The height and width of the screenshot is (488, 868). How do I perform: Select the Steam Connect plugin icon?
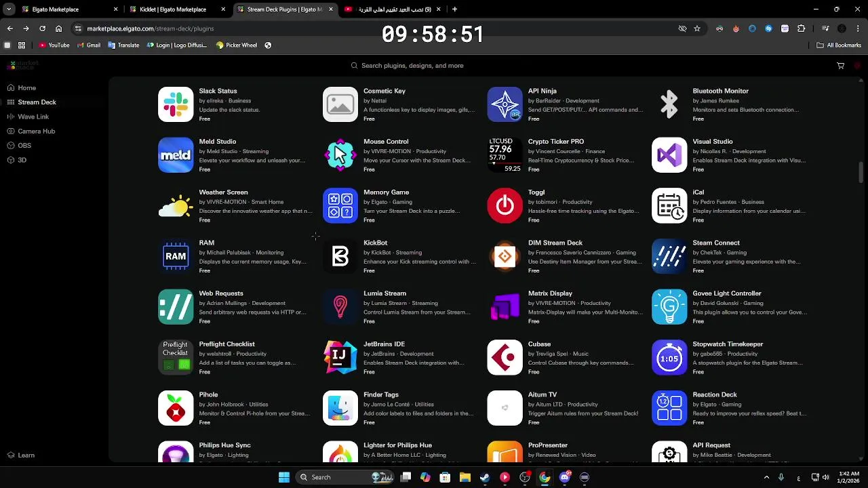[x=669, y=256]
